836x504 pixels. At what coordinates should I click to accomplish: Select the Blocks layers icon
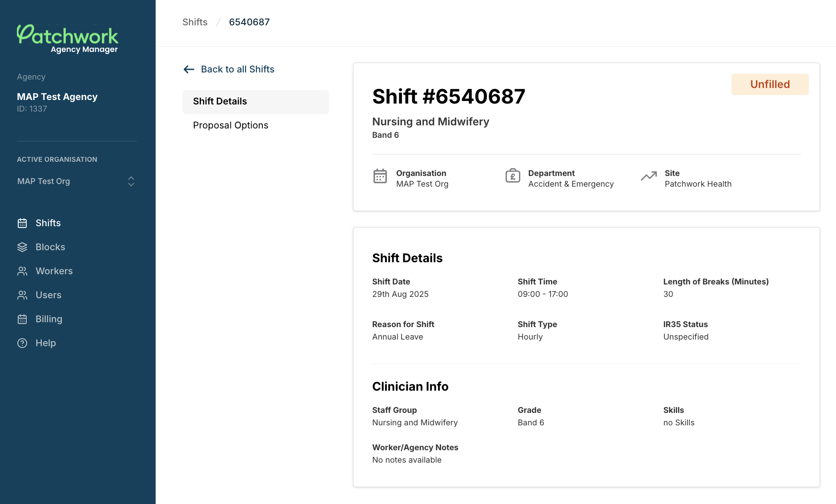[23, 247]
